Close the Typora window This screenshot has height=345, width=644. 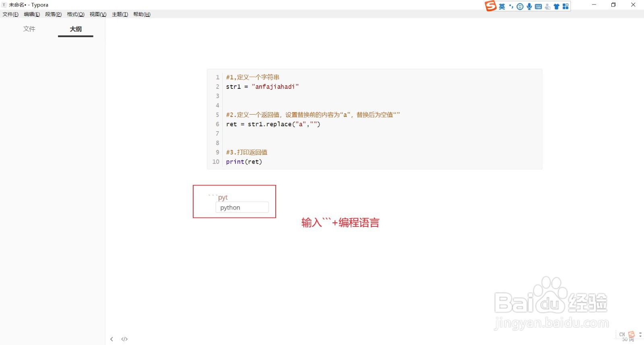[633, 5]
